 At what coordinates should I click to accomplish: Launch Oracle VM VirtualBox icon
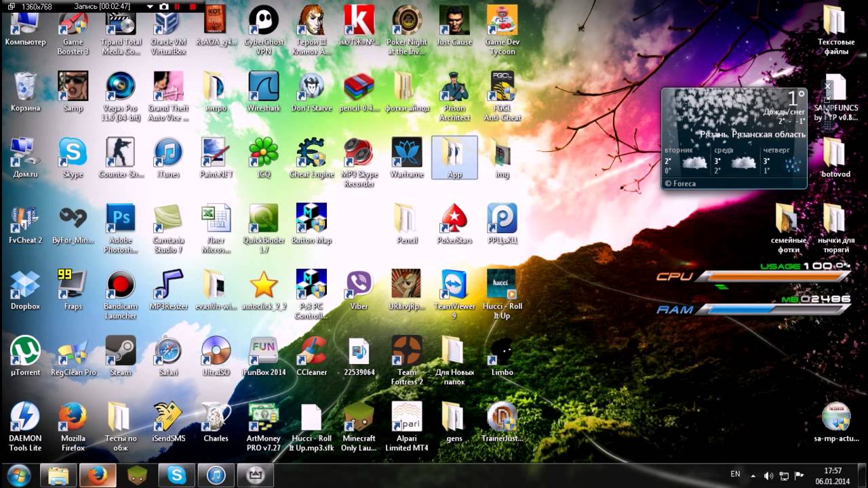point(168,32)
